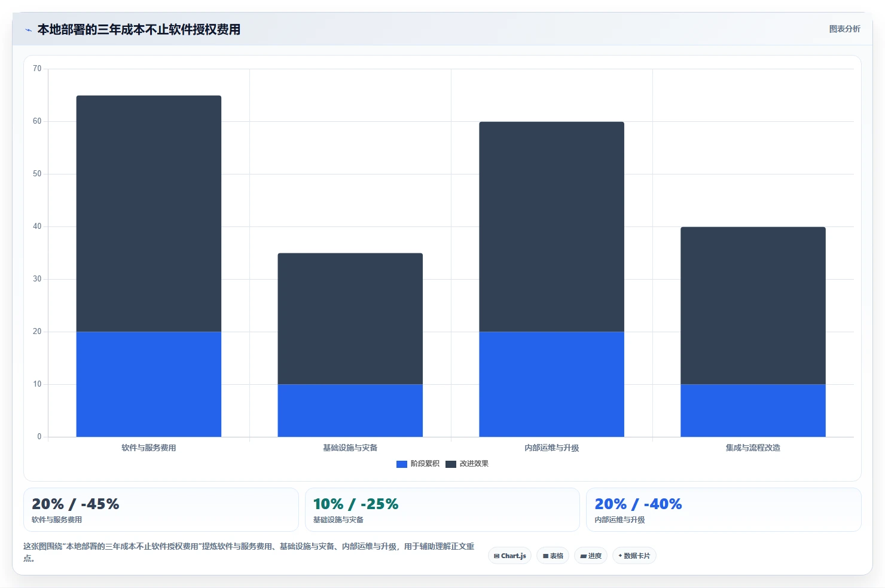Open the 10% / -25% stat card
This screenshot has width=885, height=588.
[x=443, y=510]
